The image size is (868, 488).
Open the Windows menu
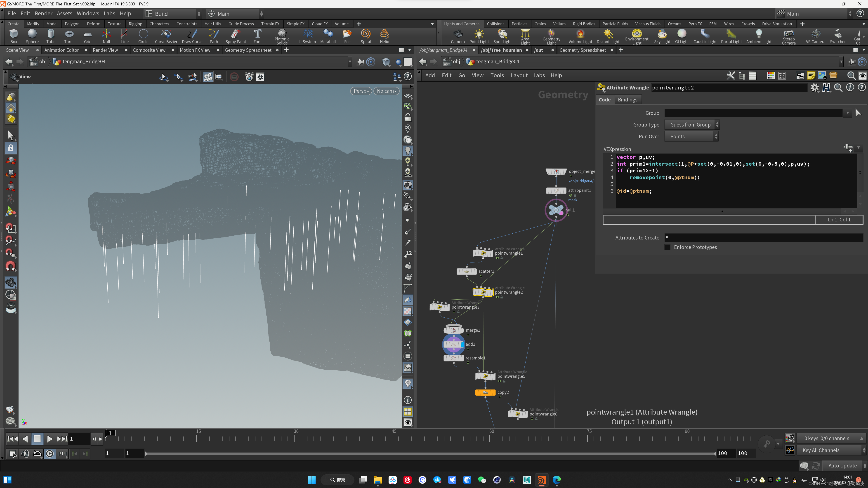click(88, 14)
